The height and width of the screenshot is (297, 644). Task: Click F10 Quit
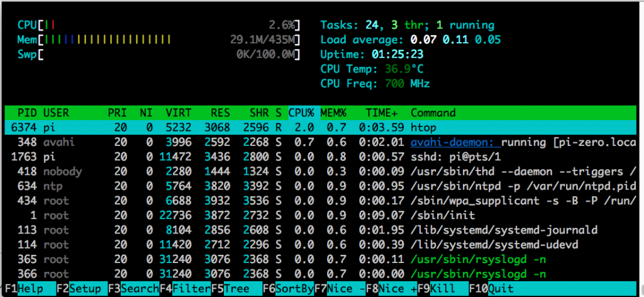(492, 289)
